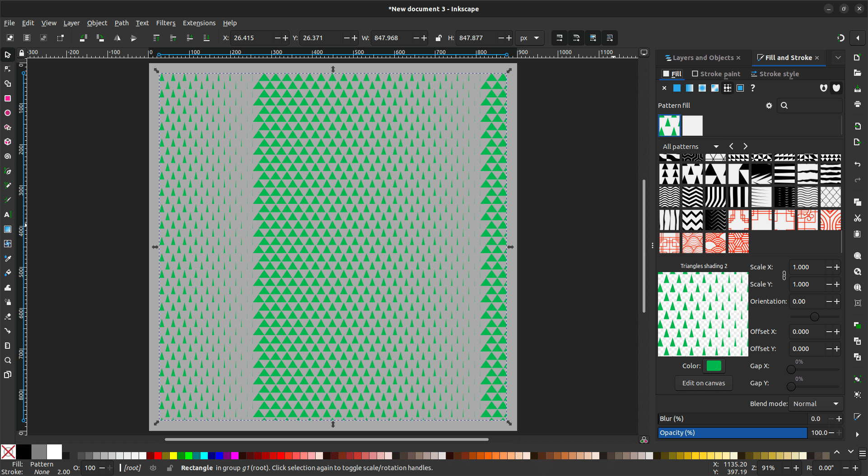Select the Text tool
This screenshot has width=868, height=476.
7,214
